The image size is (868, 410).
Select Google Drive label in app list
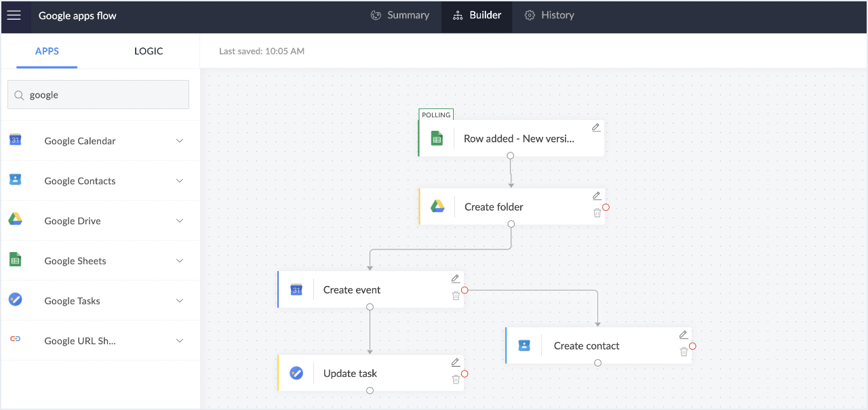73,221
